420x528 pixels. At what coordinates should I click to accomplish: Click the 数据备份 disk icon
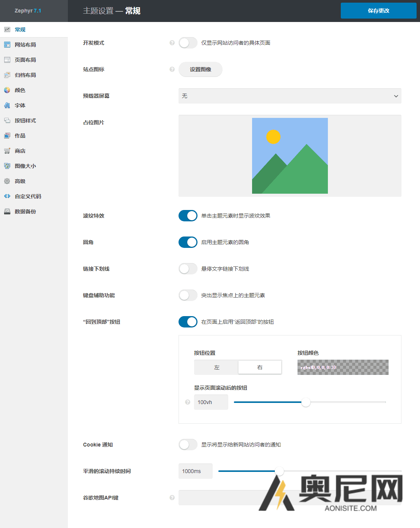(x=7, y=212)
